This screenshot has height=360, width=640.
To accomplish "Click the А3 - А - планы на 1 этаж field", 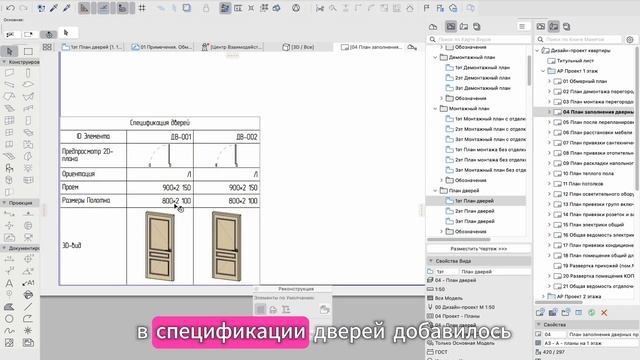I will [x=591, y=343].
